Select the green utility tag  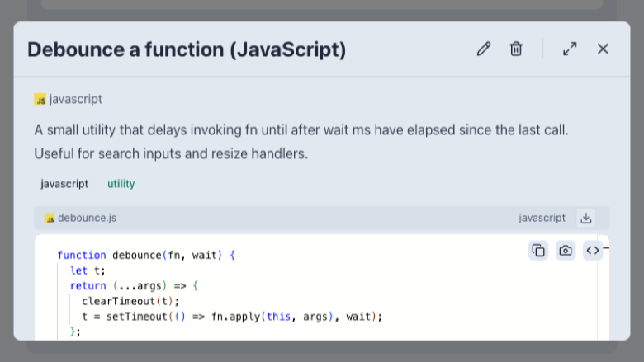pyautogui.click(x=121, y=184)
